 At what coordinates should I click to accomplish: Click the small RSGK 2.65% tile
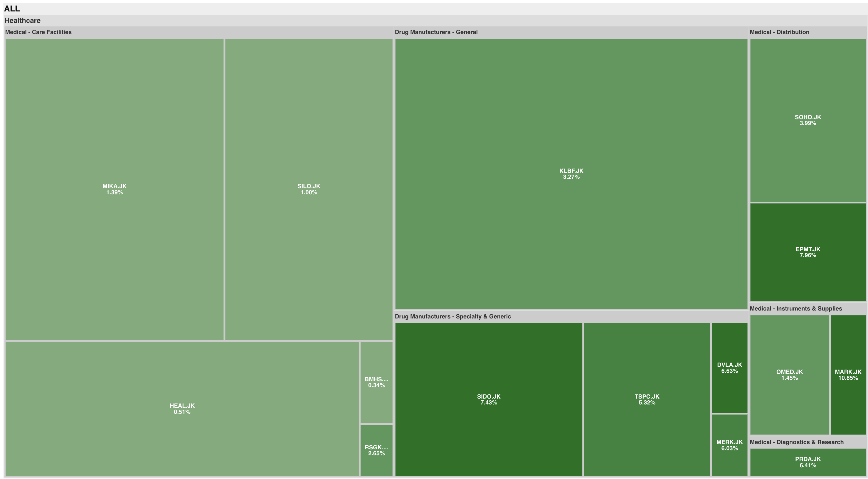[x=376, y=450]
